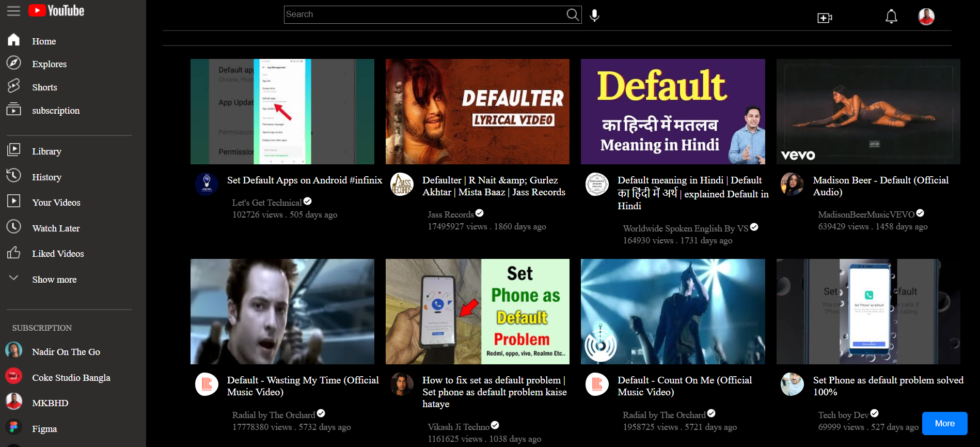Open Shorts in sidebar

coord(44,87)
